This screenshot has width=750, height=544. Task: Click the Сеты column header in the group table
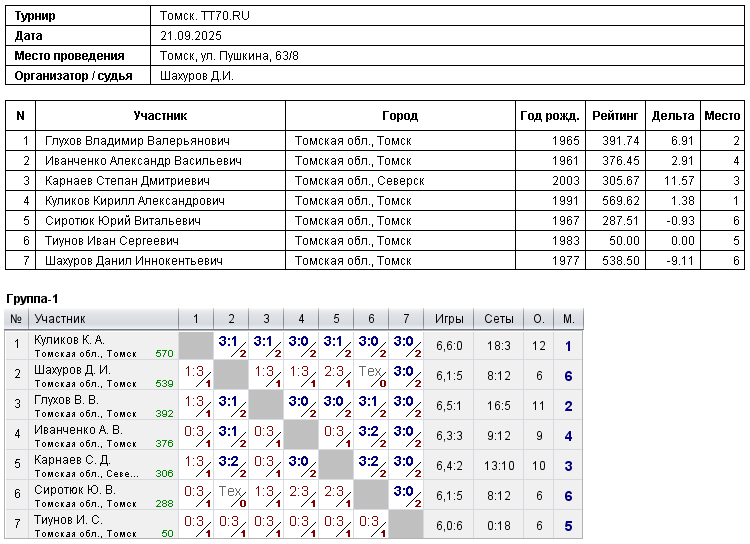click(x=498, y=319)
